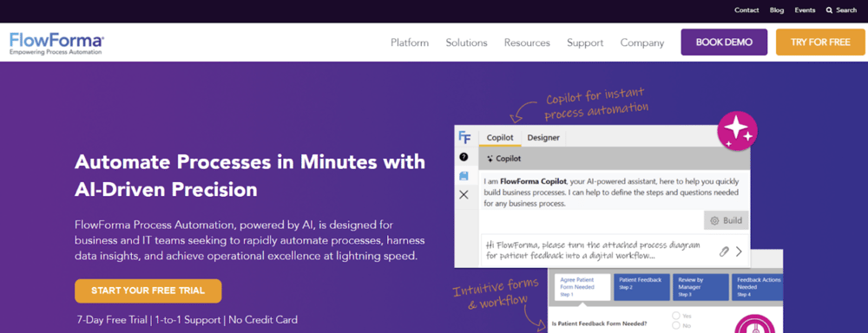Click the paperclip attach icon
The image size is (868, 333).
[x=724, y=251]
